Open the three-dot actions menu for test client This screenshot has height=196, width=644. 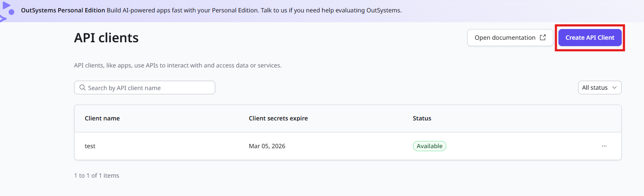(x=604, y=146)
